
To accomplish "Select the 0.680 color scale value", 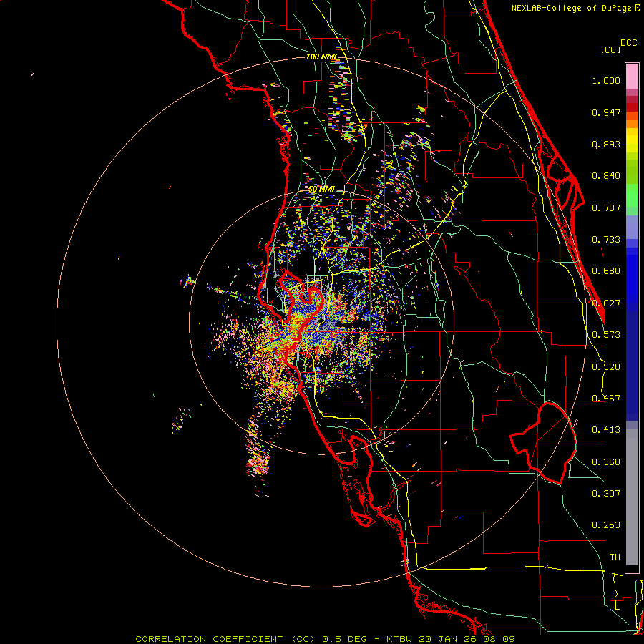I will 606,271.
